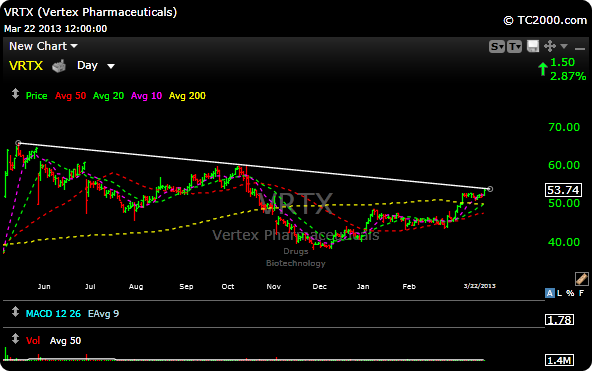592x371 pixels.
Task: Select the green Avg 20 legend label
Action: point(108,96)
